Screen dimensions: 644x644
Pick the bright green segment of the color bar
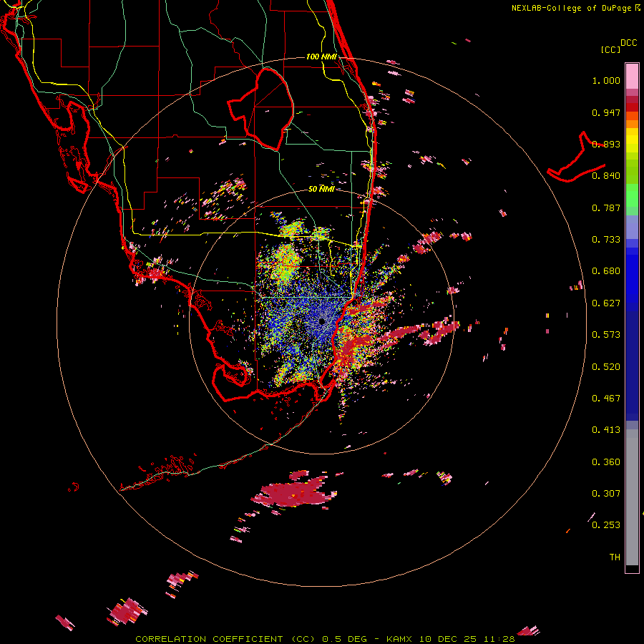click(632, 195)
